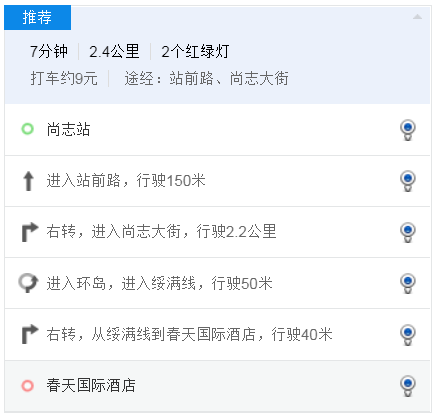Click right-turn arrow icon for 绥满线 step

[x=30, y=334]
